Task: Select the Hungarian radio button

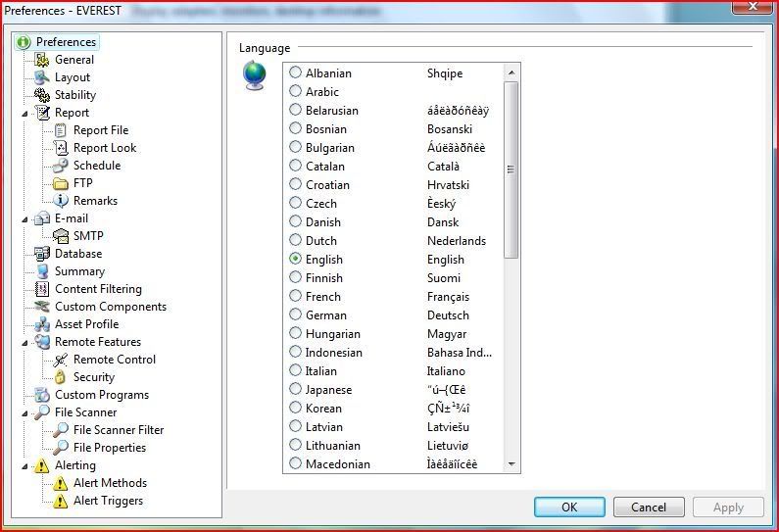Action: (x=295, y=333)
